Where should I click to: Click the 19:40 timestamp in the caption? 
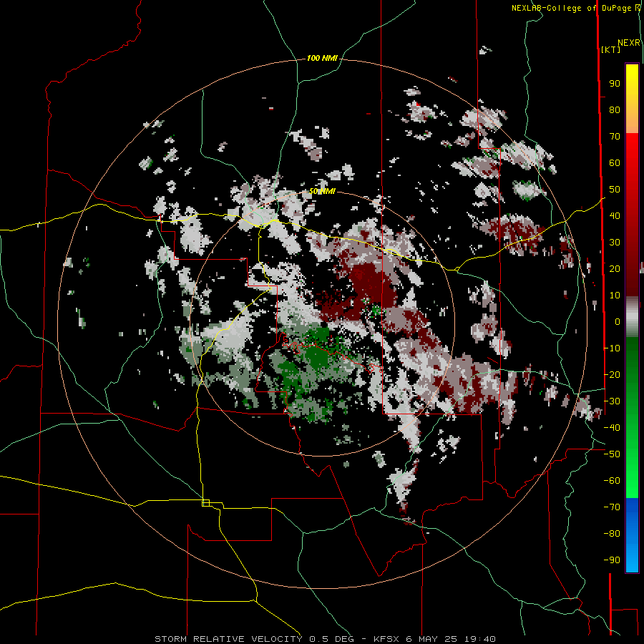480,639
